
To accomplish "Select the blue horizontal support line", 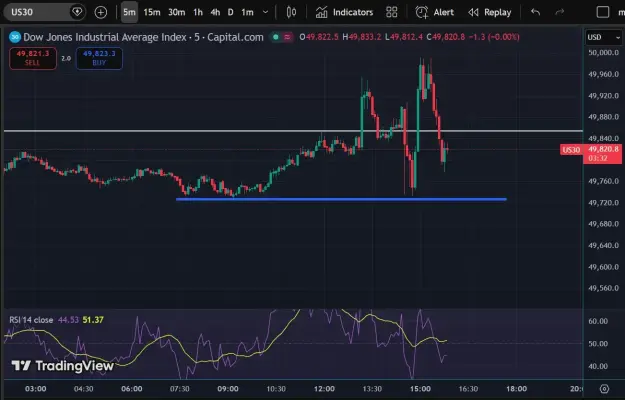I will click(341, 199).
